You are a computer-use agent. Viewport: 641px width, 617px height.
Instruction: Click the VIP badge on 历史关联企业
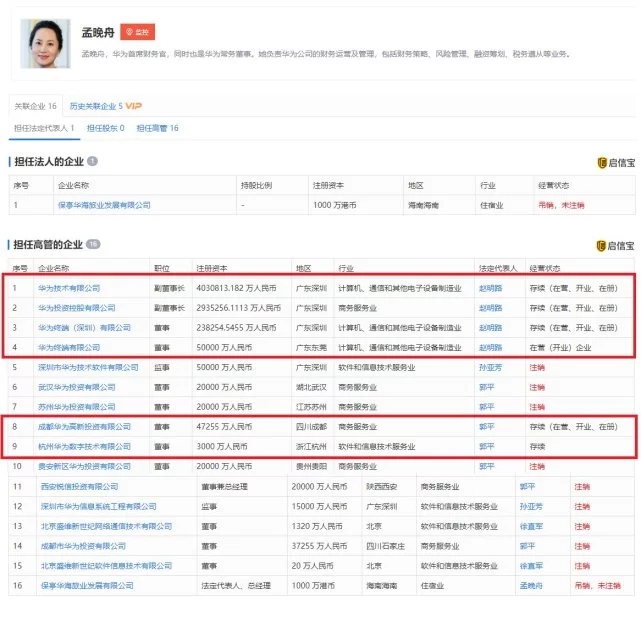coord(133,105)
